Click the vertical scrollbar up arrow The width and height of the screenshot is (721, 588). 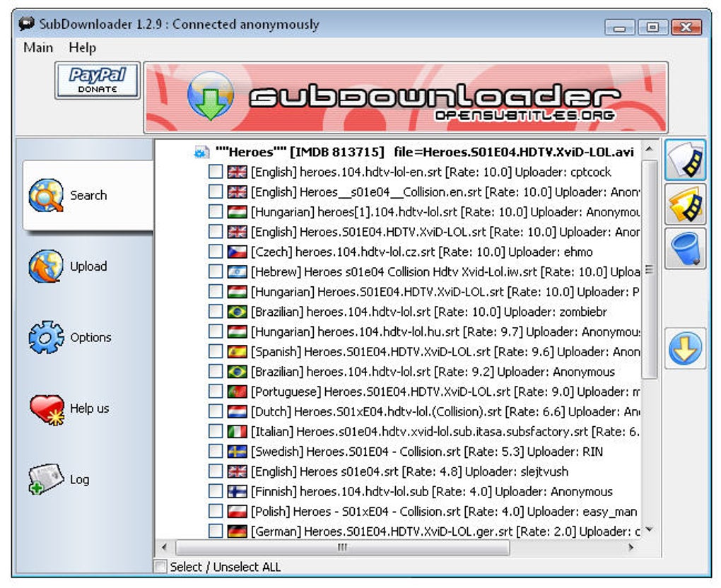[649, 148]
